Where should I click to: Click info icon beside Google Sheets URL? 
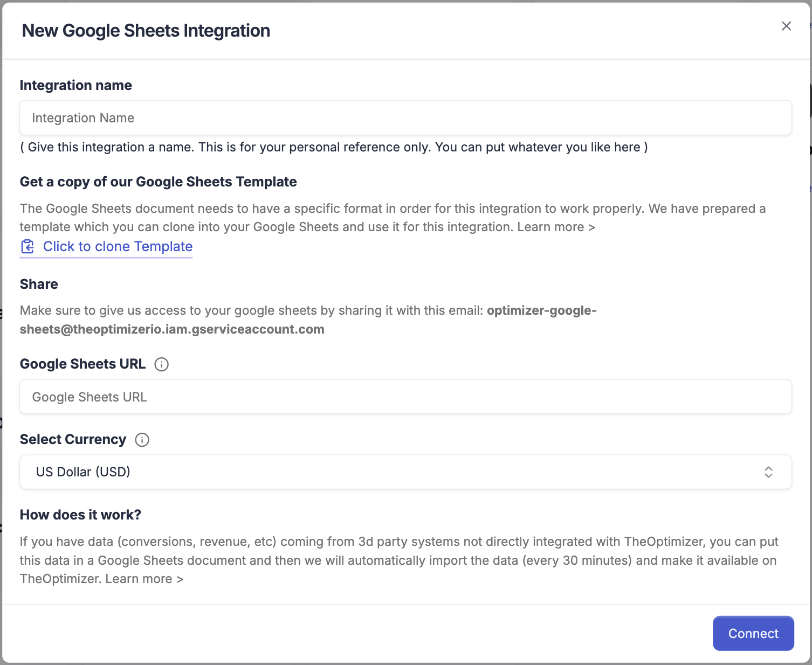coord(161,365)
